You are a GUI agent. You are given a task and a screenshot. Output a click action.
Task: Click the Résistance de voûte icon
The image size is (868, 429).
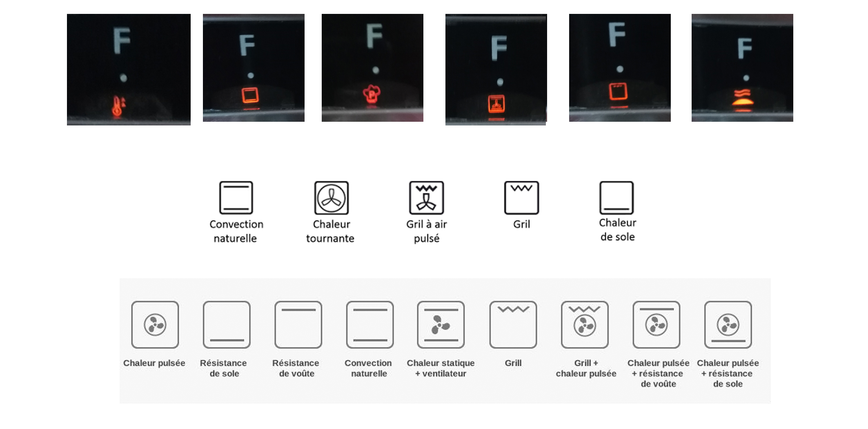coord(298,325)
